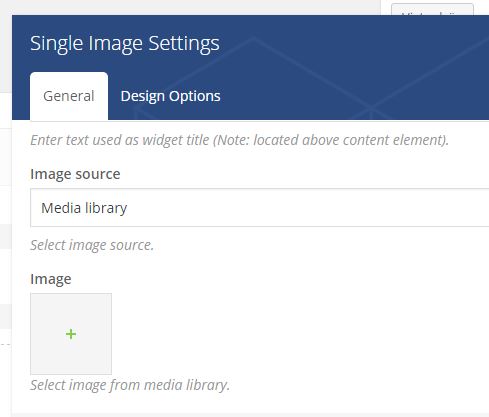Click the empty white area beside image placeholder

coord(300,334)
